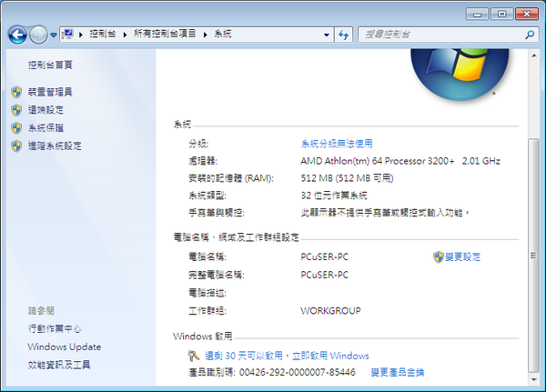
Task: Expand the chevron before 所有控制台項目
Action: [125, 35]
